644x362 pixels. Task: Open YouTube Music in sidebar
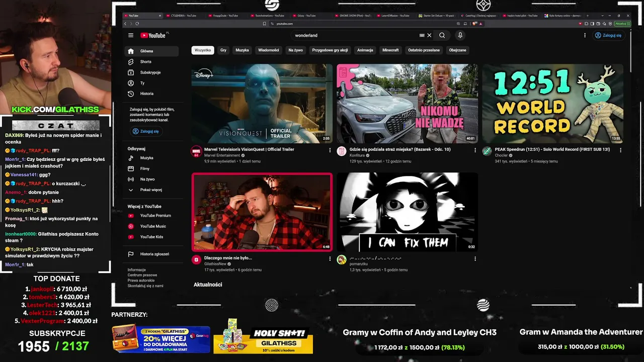151,226
